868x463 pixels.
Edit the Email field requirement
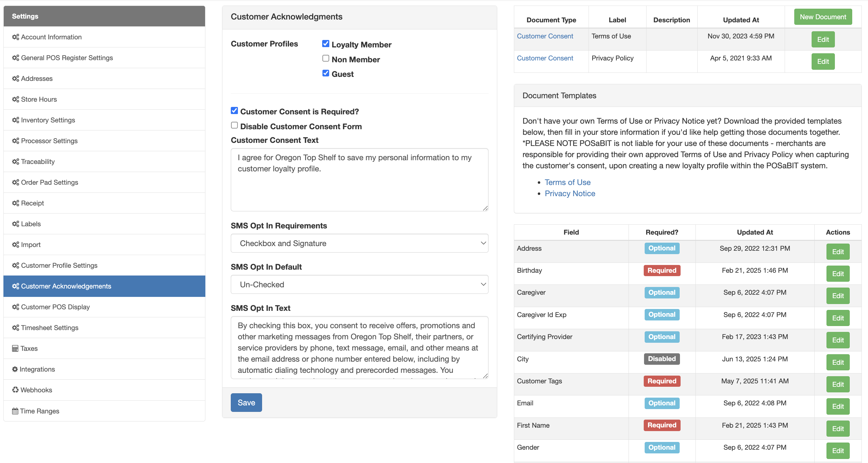837,406
